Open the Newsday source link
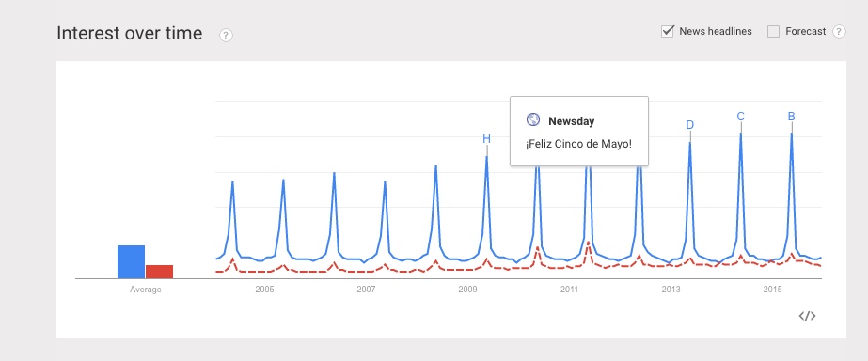The width and height of the screenshot is (868, 361). tap(571, 121)
